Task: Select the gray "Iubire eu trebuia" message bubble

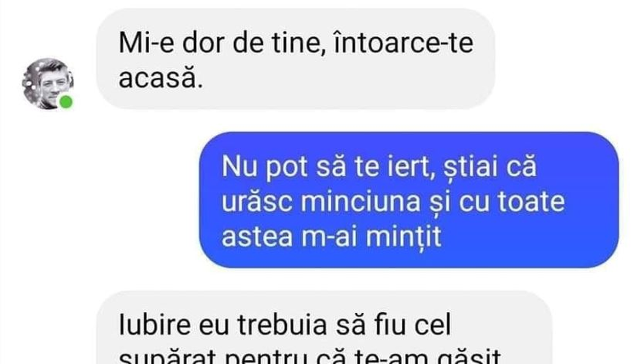Action: coord(324,328)
